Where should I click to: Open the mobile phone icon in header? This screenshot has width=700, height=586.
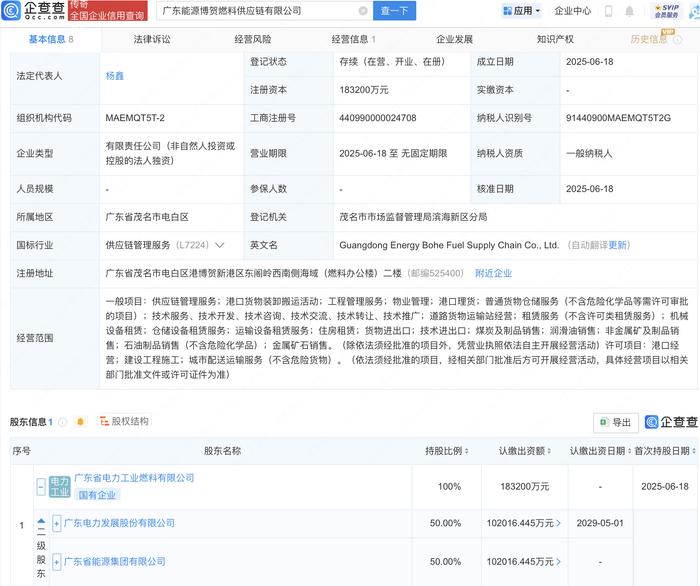[608, 11]
